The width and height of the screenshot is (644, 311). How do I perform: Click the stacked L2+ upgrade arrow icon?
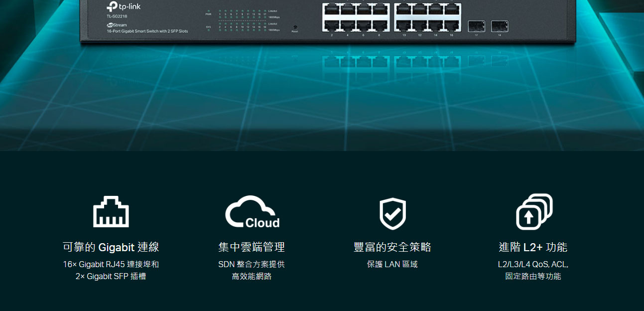click(x=534, y=212)
